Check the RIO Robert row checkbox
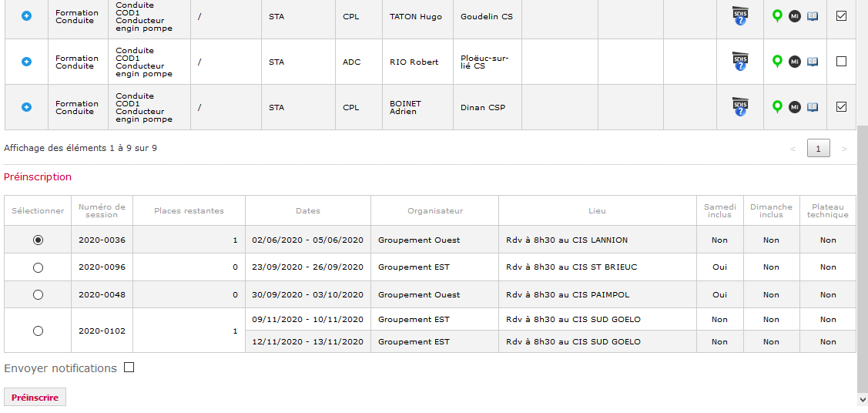The image size is (868, 413). (841, 62)
